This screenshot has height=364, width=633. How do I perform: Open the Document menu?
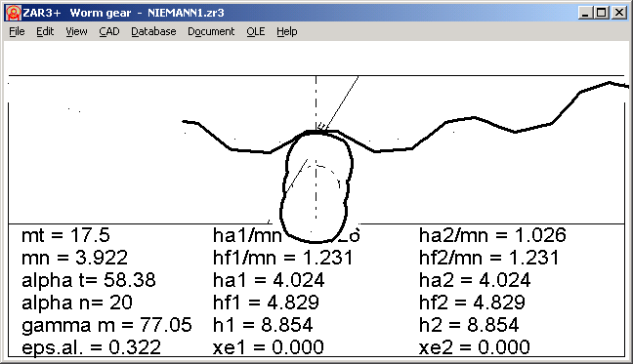click(x=211, y=31)
